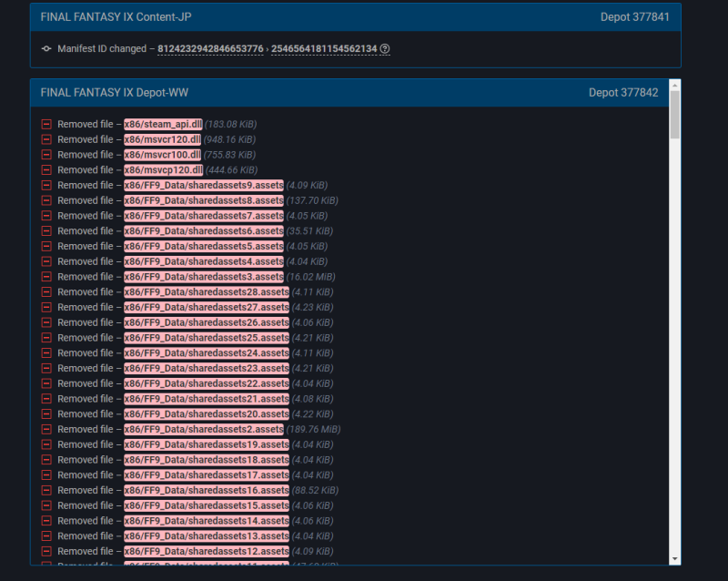Screen dimensions: 728x581
Task: Select the file name x86/msvcr120.dll
Action: coord(163,139)
